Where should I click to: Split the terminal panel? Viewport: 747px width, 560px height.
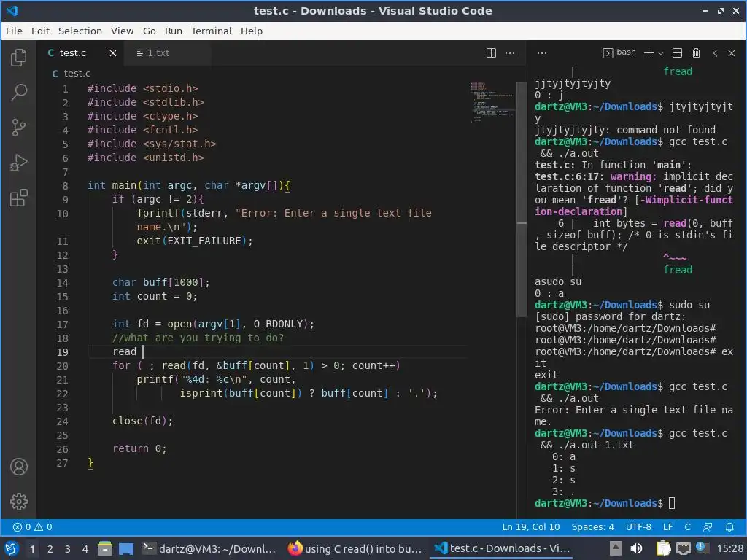point(677,52)
